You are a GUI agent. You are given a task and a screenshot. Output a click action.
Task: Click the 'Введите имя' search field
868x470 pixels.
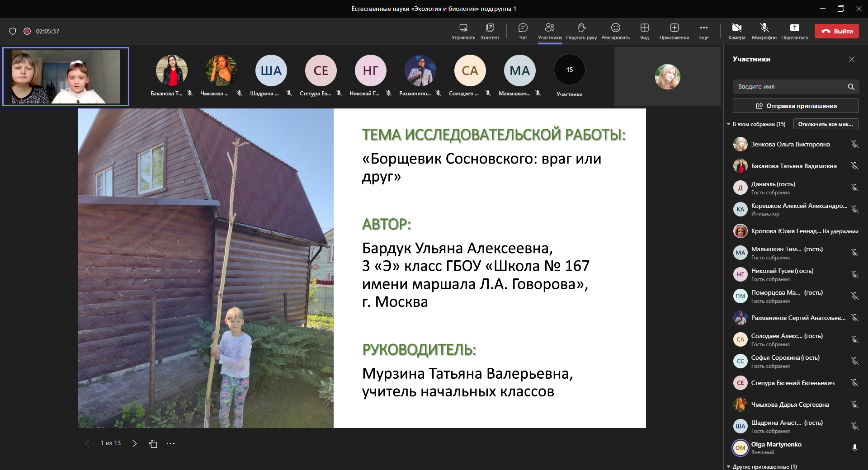[x=790, y=86]
